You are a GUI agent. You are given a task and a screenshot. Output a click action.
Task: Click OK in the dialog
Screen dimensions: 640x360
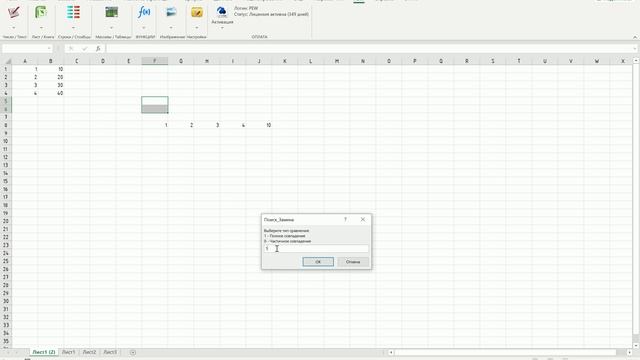(318, 262)
